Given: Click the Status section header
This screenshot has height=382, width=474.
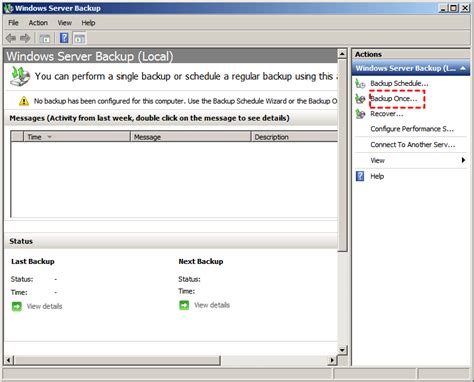Looking at the screenshot, I should pyautogui.click(x=171, y=241).
